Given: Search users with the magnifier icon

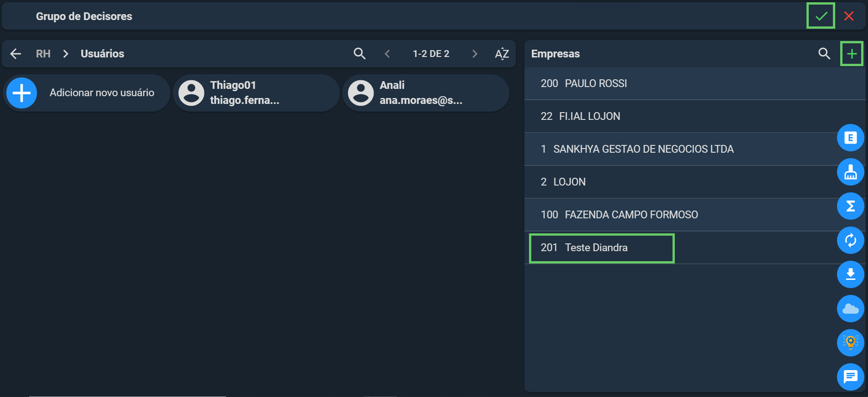Looking at the screenshot, I should click(x=360, y=54).
